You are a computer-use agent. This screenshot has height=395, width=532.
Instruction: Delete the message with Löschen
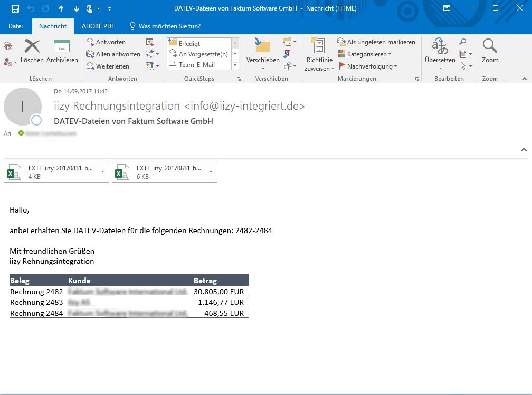coord(32,51)
